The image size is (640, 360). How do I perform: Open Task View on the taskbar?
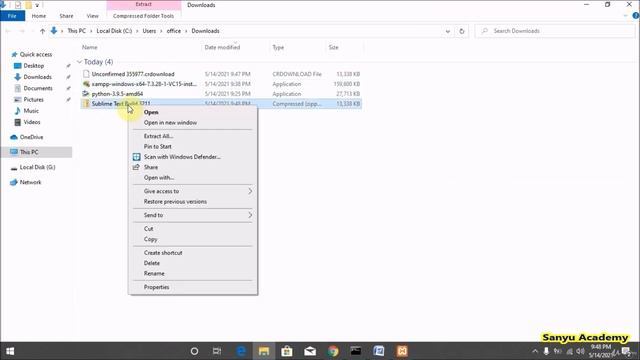click(217, 351)
